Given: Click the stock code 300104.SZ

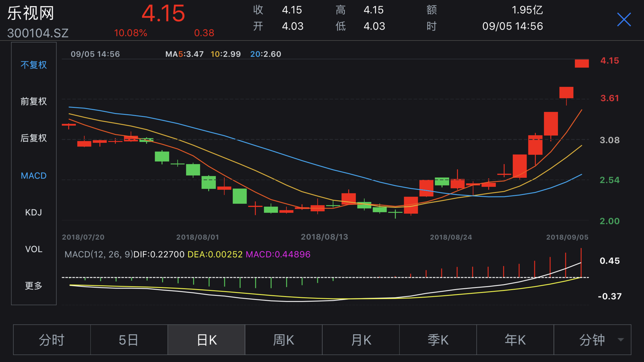Looking at the screenshot, I should 38,33.
